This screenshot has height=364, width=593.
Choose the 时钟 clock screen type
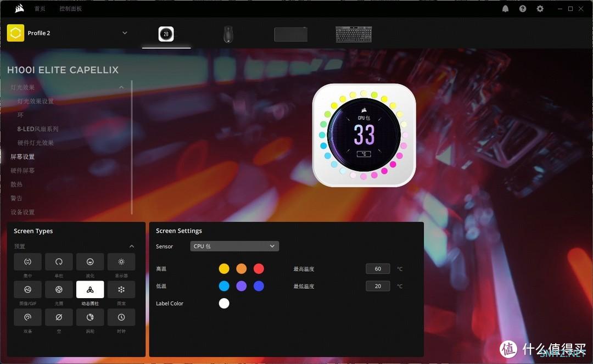[121, 317]
